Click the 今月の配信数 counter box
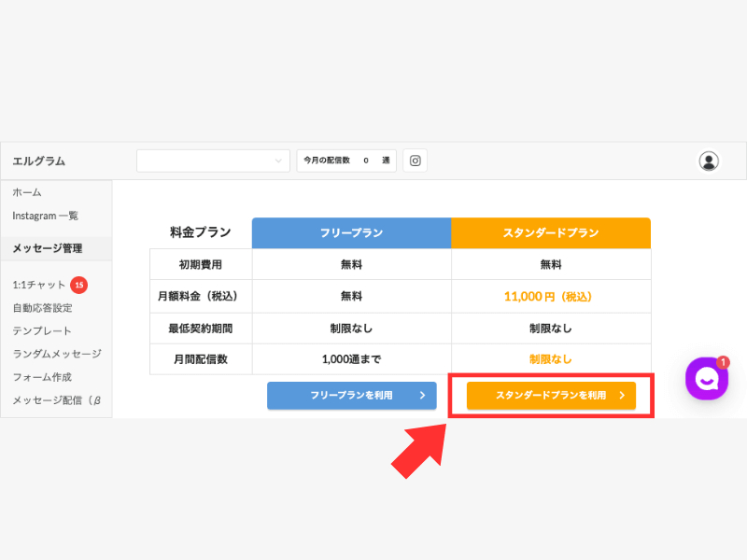The width and height of the screenshot is (747, 560). click(346, 161)
